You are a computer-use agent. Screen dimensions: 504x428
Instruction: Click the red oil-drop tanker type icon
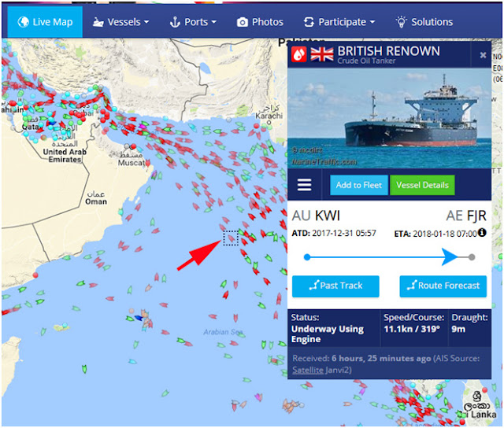pos(298,54)
